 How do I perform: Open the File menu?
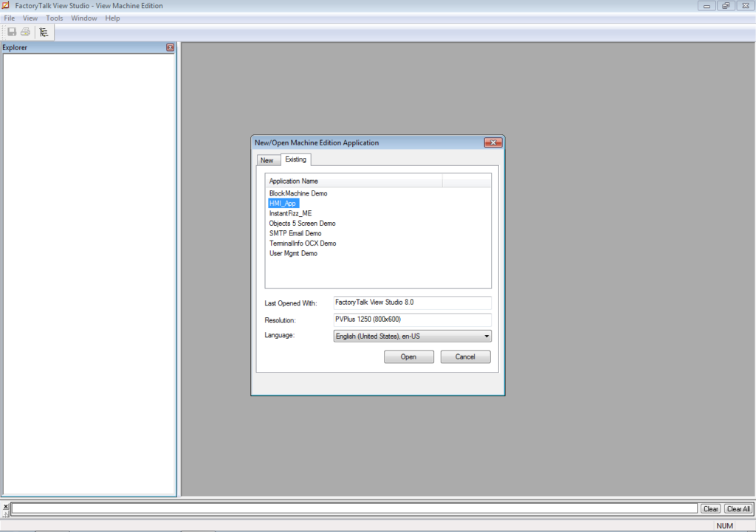[9, 18]
